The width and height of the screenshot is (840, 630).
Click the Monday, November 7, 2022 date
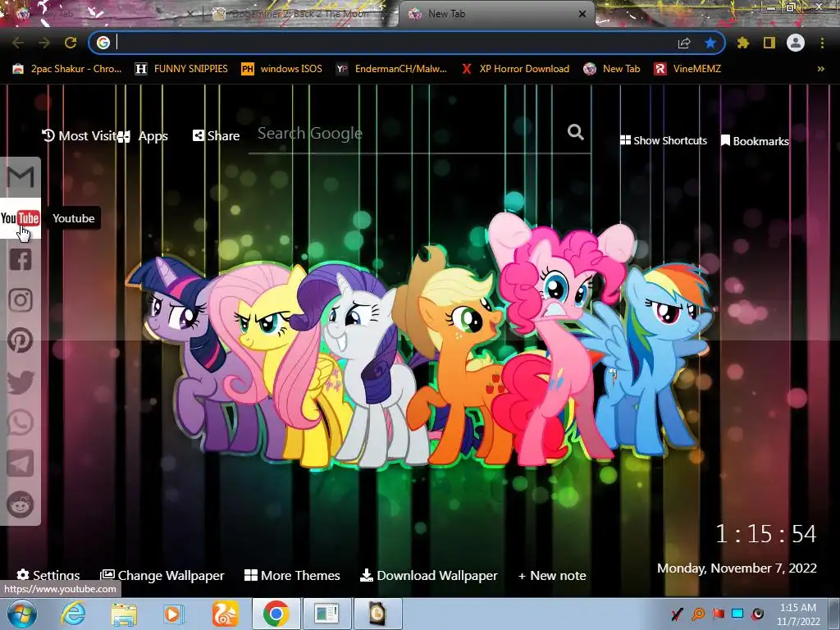(x=737, y=568)
